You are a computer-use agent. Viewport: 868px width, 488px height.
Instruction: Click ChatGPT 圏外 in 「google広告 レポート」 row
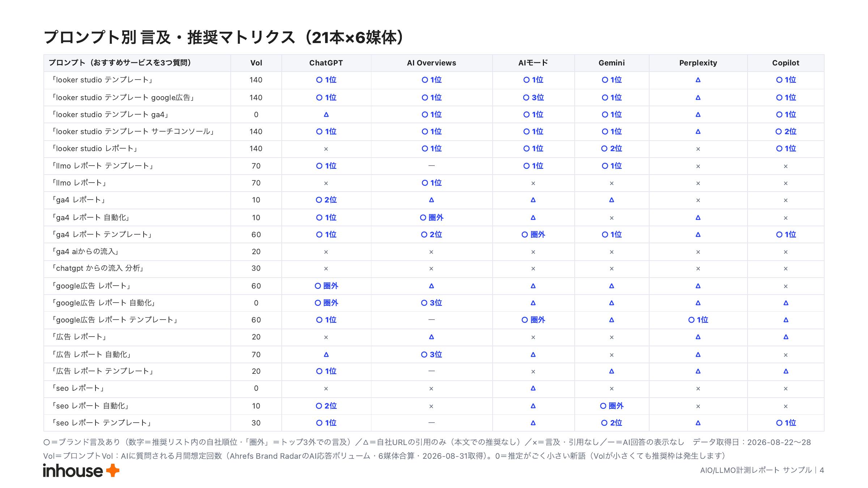326,286
